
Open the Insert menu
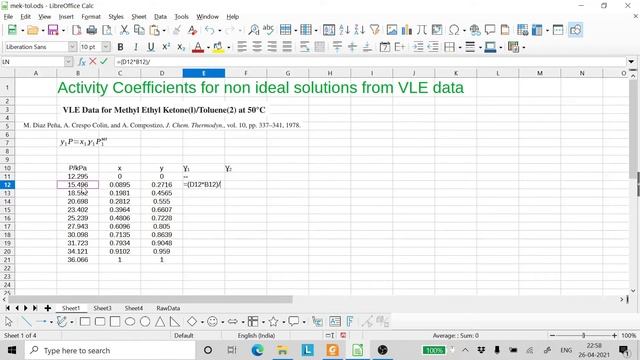click(x=66, y=17)
